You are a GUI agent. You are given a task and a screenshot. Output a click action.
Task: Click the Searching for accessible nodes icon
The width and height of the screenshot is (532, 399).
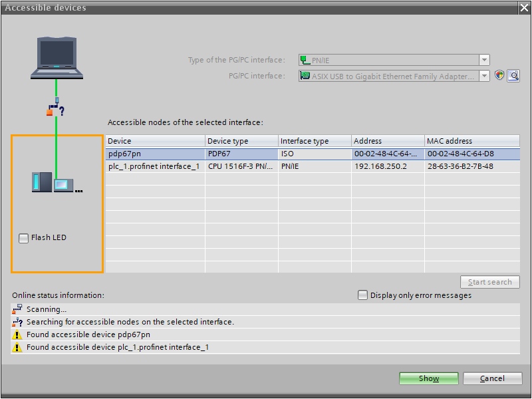pos(17,322)
